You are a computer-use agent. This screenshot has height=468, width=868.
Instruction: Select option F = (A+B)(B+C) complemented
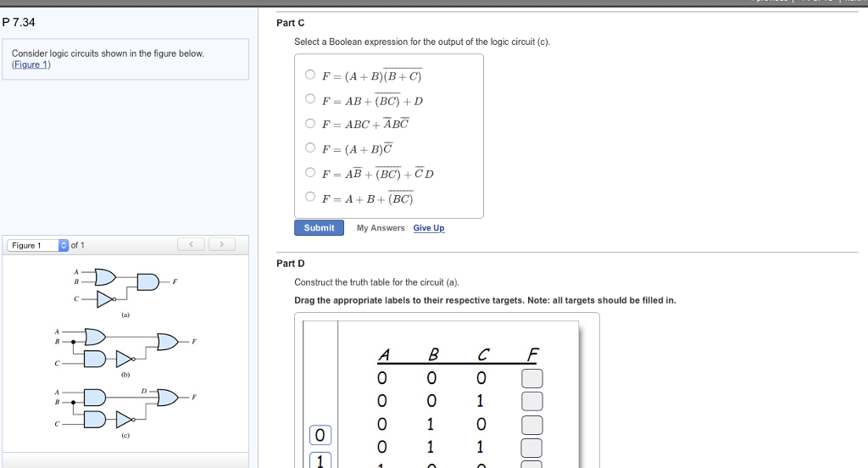(x=310, y=75)
